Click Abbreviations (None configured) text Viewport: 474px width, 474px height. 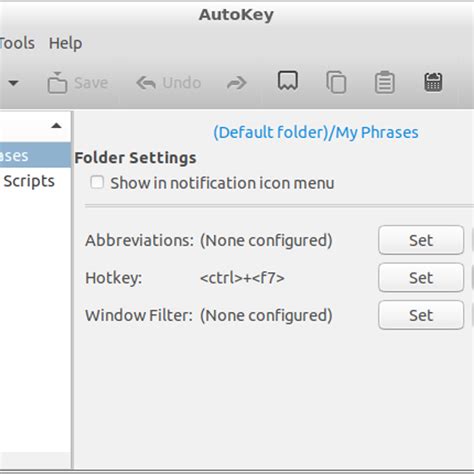point(266,240)
